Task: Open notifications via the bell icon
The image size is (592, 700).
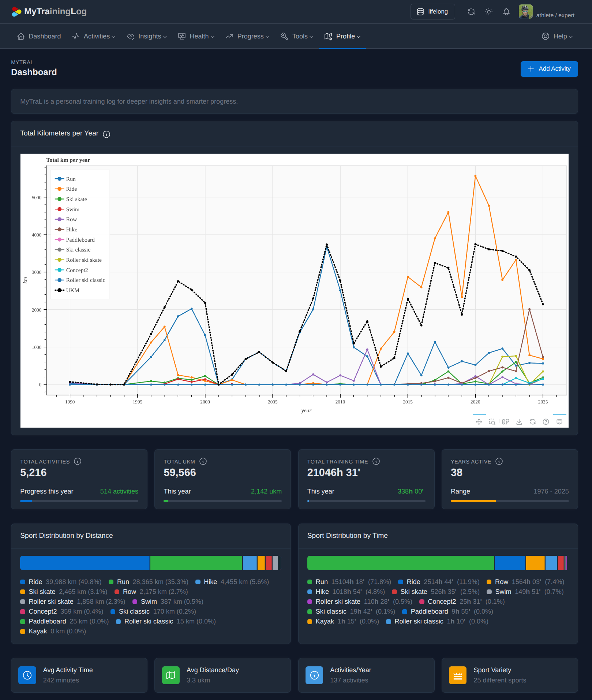Action: click(x=506, y=12)
